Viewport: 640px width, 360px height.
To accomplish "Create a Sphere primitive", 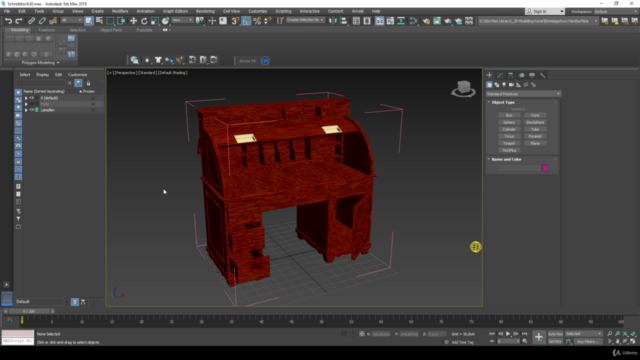I will pyautogui.click(x=509, y=122).
